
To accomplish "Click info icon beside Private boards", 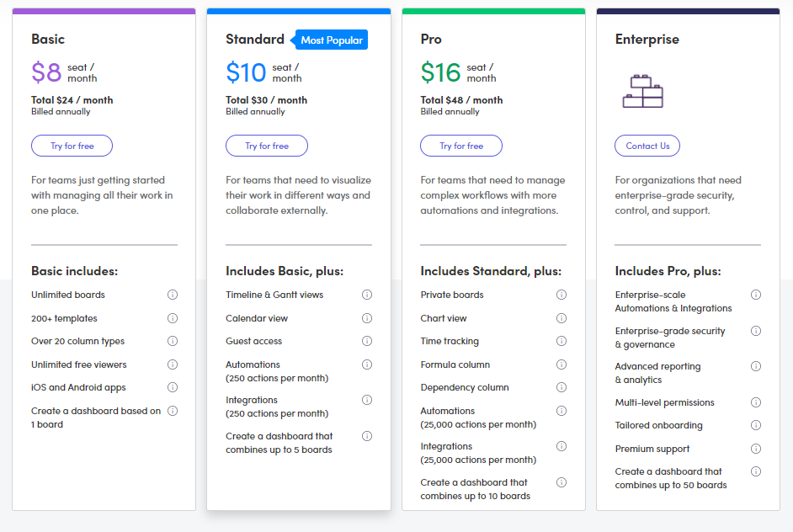I will click(x=561, y=295).
